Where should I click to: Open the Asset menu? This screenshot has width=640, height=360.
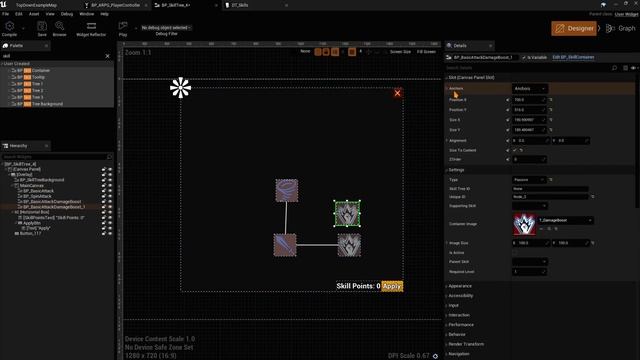click(x=34, y=14)
